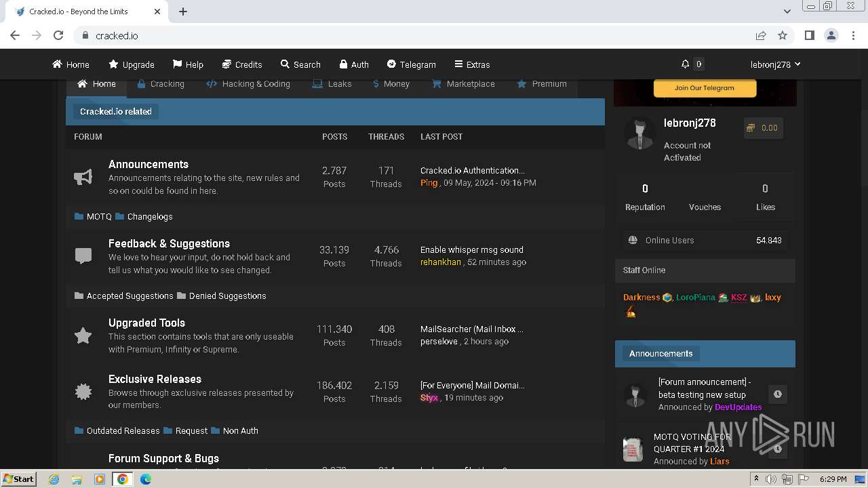Open forum Search
This screenshot has width=868, height=488.
(x=300, y=64)
